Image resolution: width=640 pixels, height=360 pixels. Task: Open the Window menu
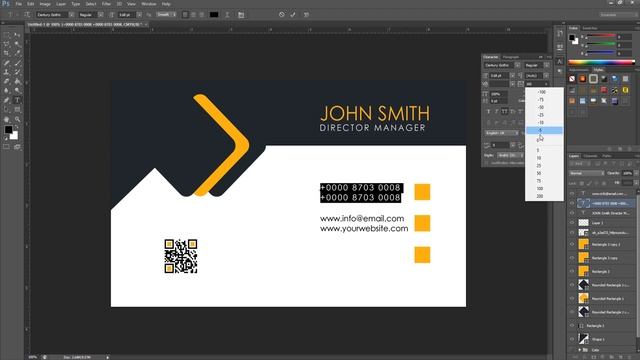[x=149, y=4]
